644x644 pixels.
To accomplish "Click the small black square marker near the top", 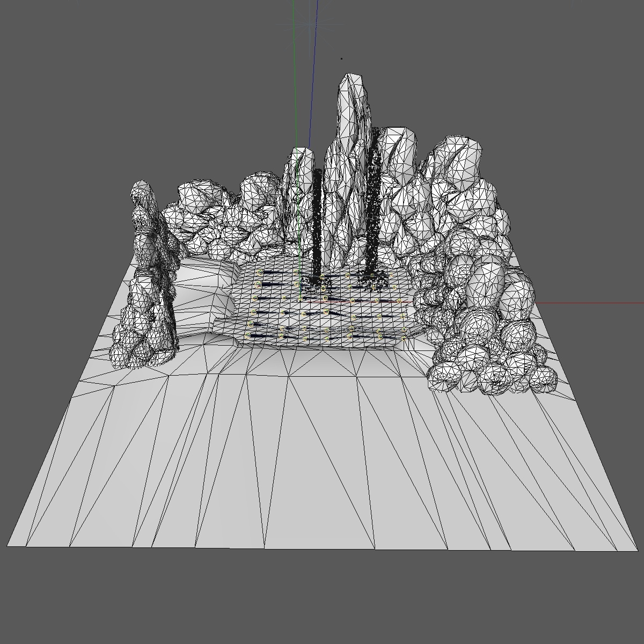I will tap(341, 58).
